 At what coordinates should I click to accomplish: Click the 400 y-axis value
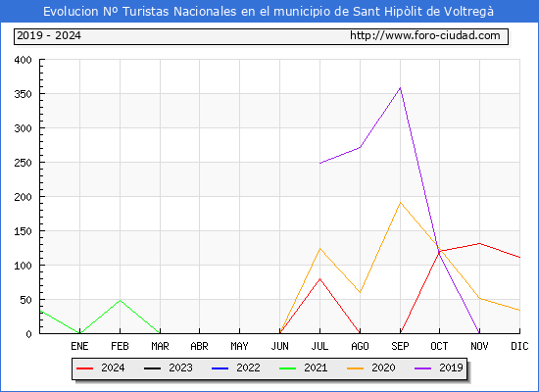[x=23, y=60]
